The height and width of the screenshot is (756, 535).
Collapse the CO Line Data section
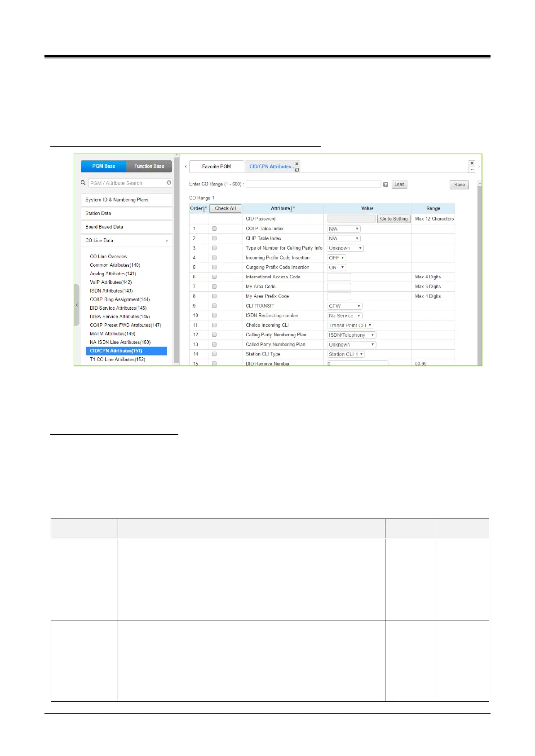click(127, 240)
